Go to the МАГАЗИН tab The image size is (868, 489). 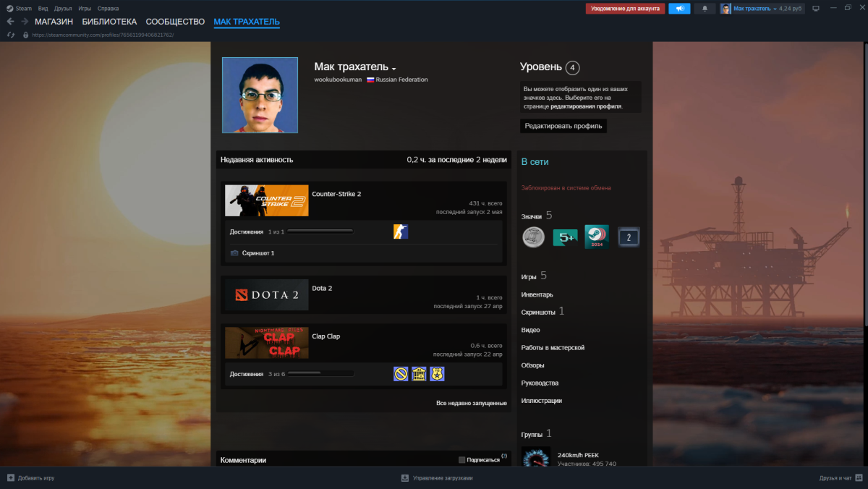coord(54,22)
